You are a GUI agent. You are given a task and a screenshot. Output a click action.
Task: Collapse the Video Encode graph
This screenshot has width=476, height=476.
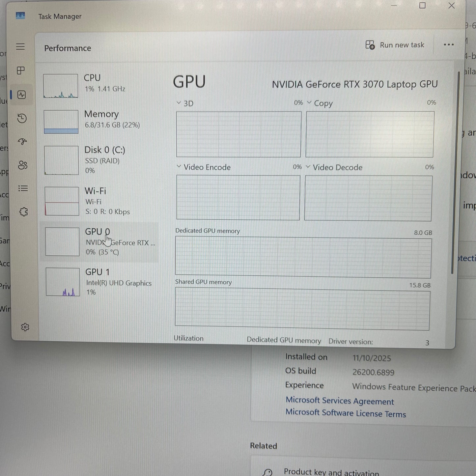point(179,167)
